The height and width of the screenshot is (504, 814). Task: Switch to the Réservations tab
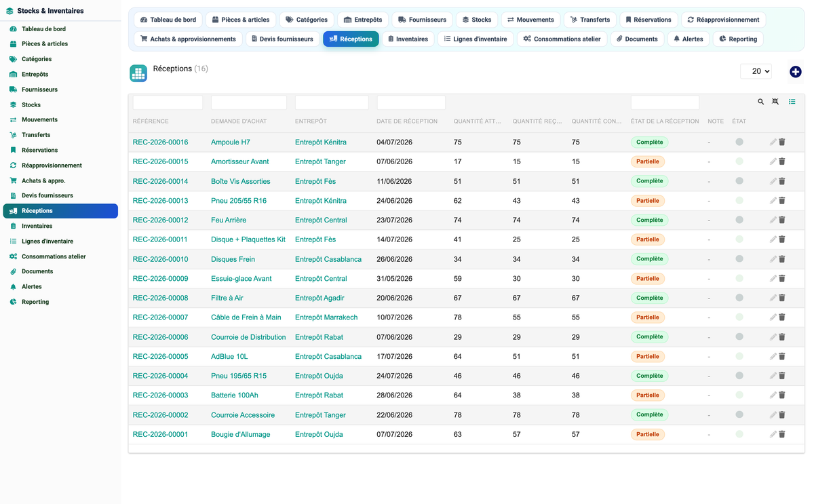[648, 20]
